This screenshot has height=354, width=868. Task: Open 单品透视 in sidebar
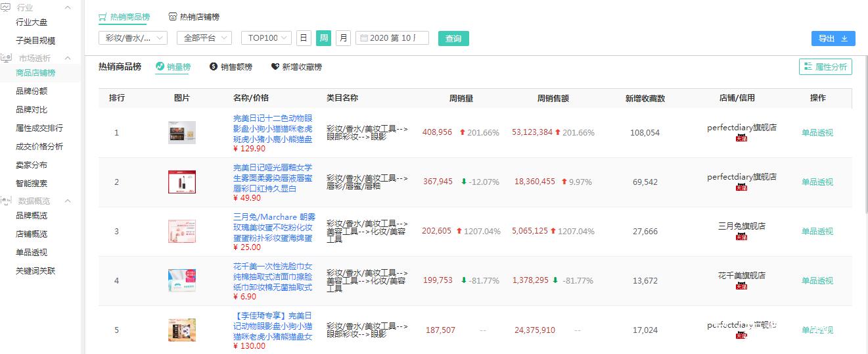click(x=32, y=253)
